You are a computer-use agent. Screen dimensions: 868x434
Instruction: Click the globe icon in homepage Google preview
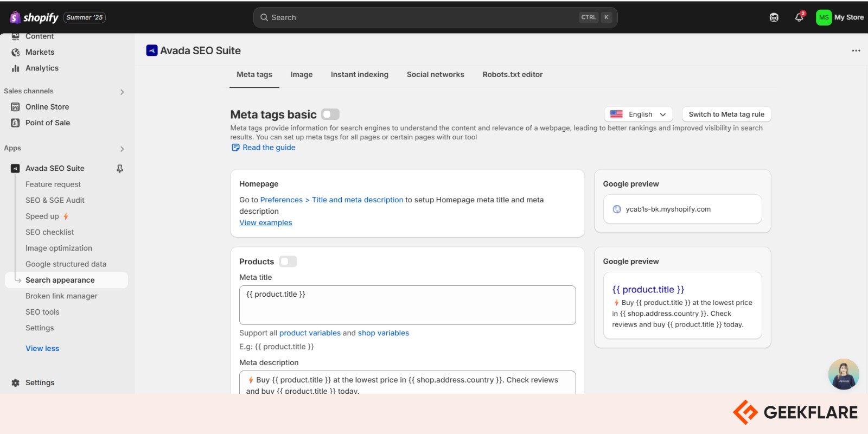click(x=617, y=209)
